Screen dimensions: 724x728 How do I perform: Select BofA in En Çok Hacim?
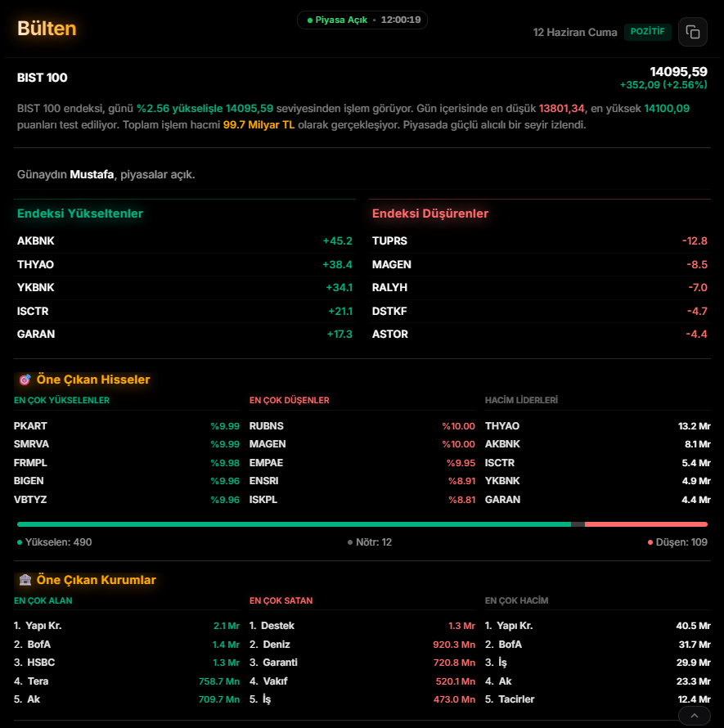pyautogui.click(x=598, y=645)
